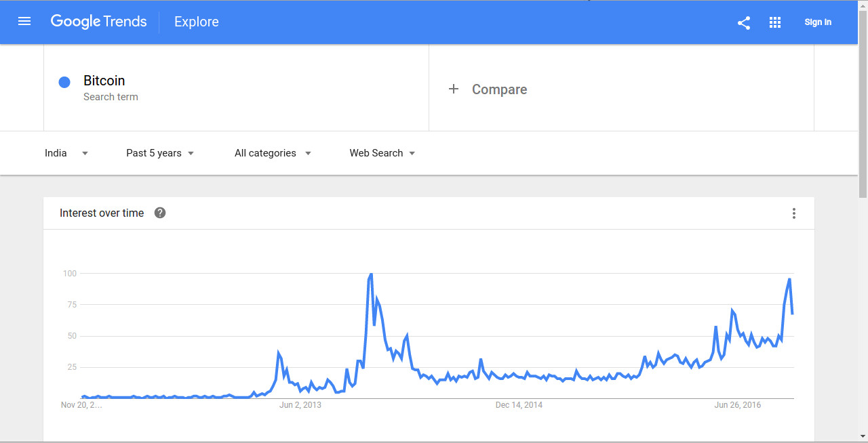Open the Past 5 years dropdown
The height and width of the screenshot is (443, 868).
160,153
